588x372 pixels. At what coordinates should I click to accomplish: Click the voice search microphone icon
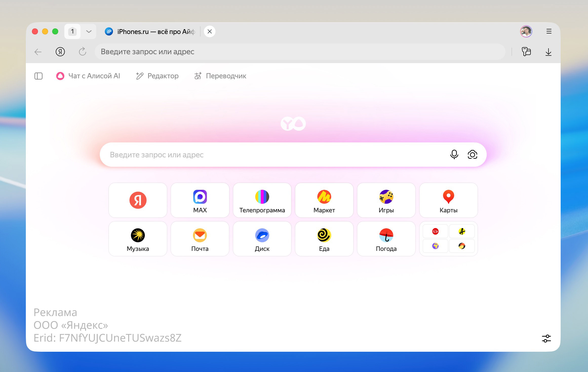pyautogui.click(x=454, y=154)
